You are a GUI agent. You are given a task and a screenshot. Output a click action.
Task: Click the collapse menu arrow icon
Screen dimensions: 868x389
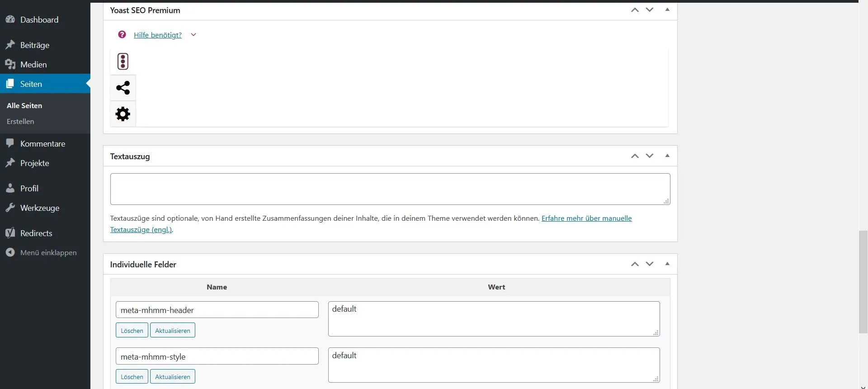[10, 252]
